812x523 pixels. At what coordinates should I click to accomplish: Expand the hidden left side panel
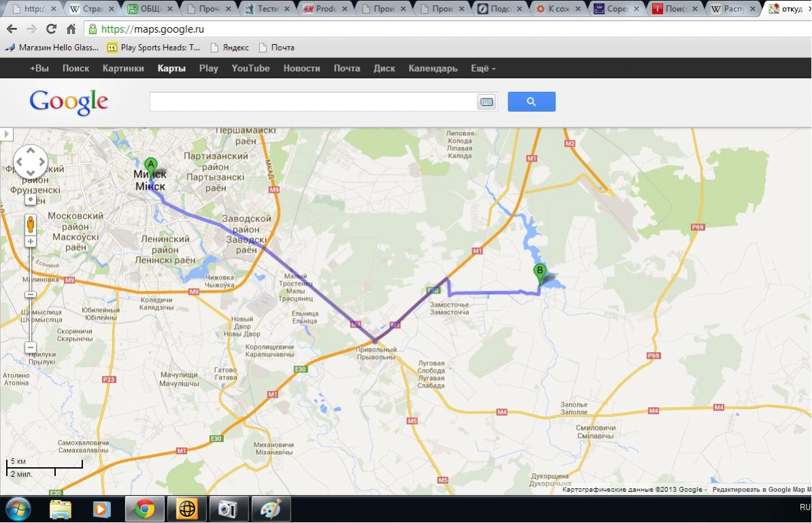(x=6, y=133)
